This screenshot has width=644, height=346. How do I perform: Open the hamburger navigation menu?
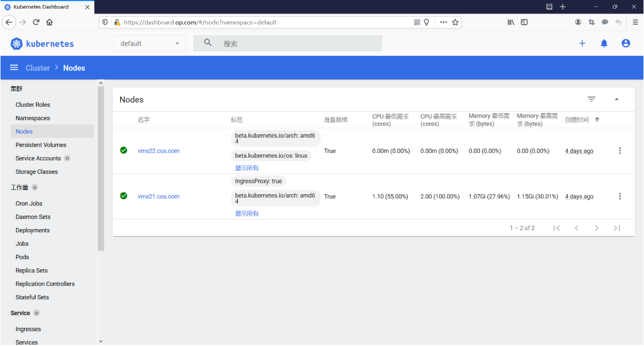(14, 68)
